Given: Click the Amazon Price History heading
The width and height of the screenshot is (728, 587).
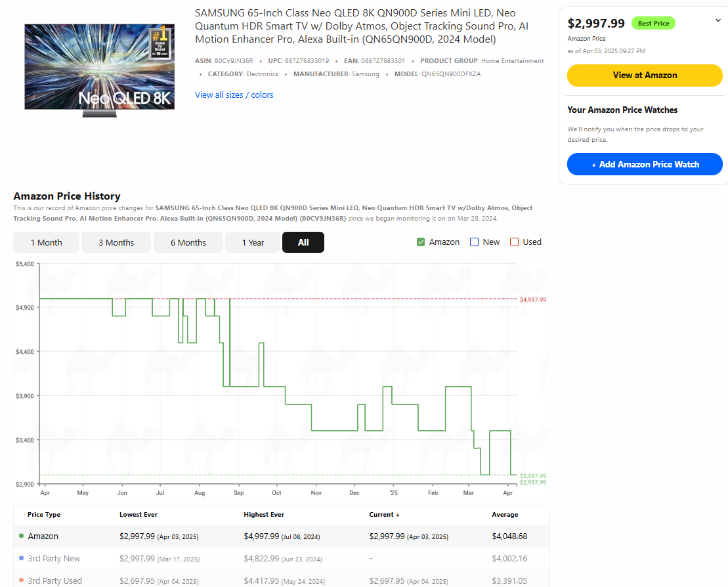Looking at the screenshot, I should [x=67, y=196].
